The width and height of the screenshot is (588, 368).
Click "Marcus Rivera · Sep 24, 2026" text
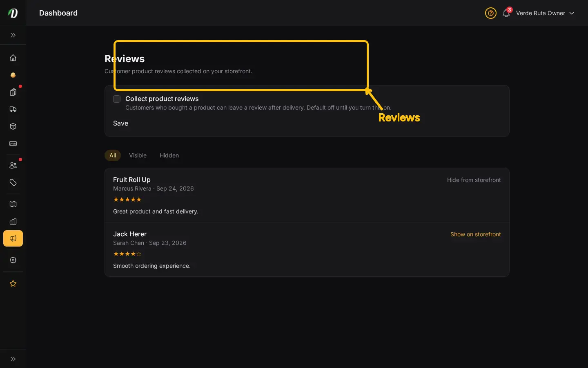tap(154, 188)
